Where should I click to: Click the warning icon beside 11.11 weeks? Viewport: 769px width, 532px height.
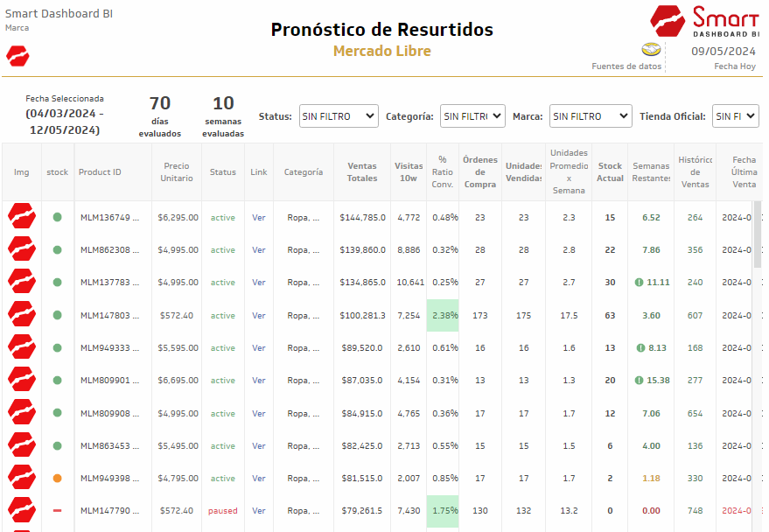[x=639, y=283]
